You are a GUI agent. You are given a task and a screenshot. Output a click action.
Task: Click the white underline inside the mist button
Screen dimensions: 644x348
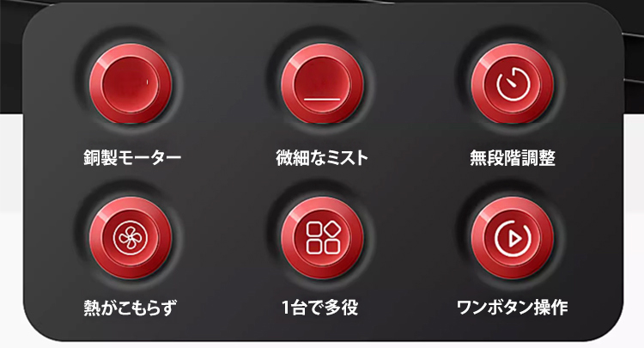(322, 100)
